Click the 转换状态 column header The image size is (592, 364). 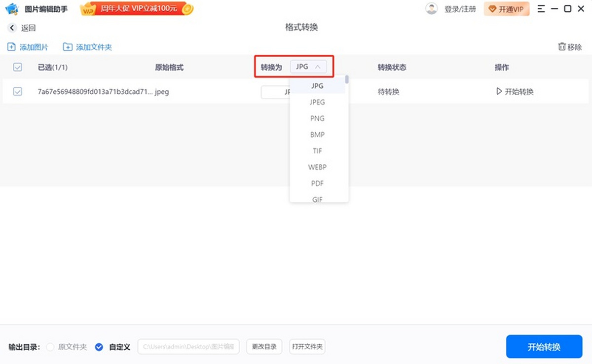pyautogui.click(x=392, y=68)
